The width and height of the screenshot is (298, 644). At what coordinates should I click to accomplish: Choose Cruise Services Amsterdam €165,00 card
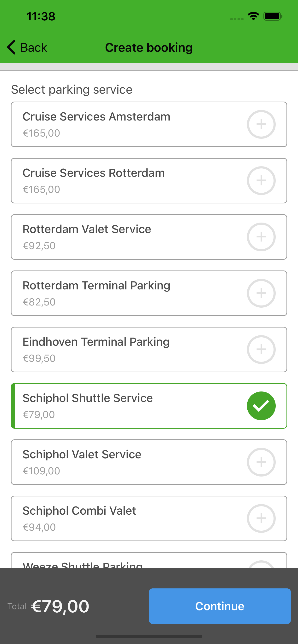(x=149, y=124)
